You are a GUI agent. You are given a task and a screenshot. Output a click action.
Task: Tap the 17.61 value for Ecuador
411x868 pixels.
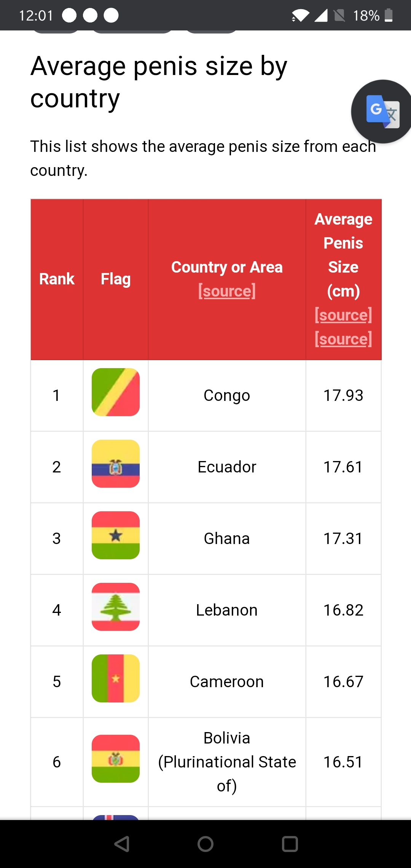(x=343, y=467)
